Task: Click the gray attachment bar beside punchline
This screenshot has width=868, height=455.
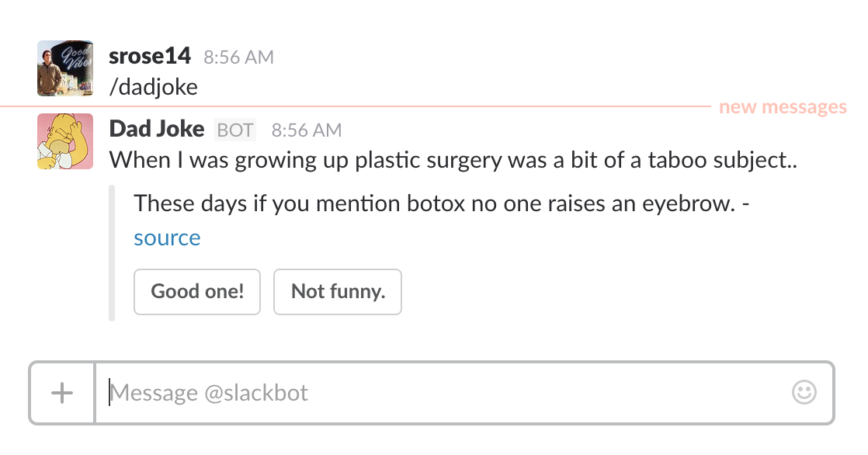Action: (x=112, y=252)
